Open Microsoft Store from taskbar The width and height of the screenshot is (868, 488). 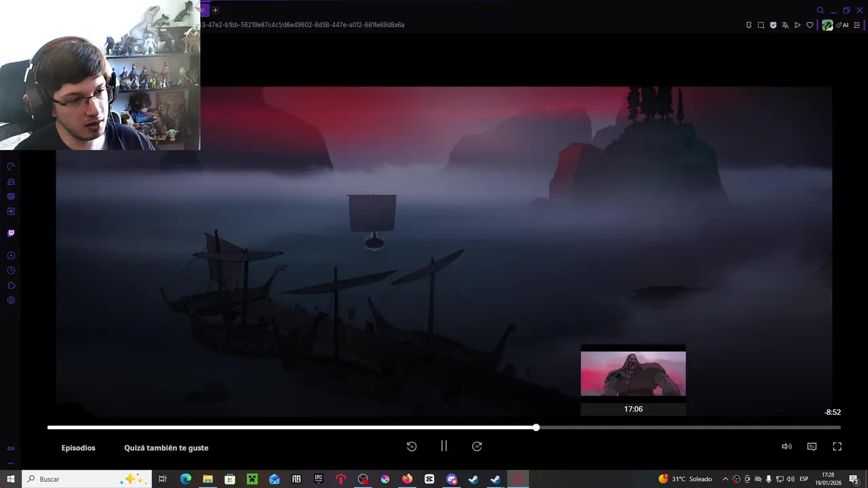230,479
